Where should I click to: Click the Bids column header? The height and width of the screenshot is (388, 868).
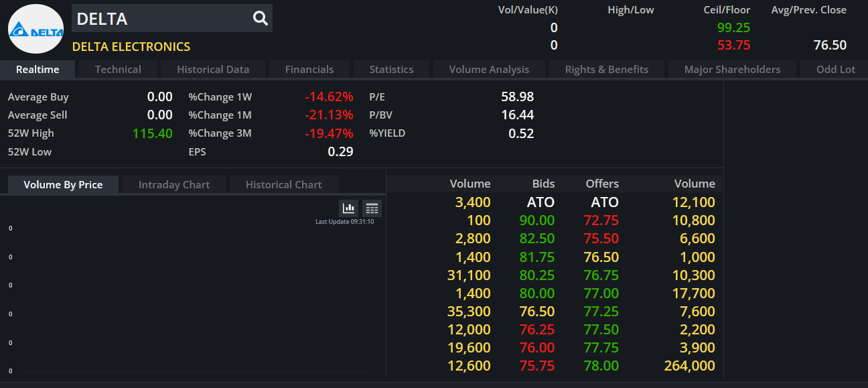544,184
